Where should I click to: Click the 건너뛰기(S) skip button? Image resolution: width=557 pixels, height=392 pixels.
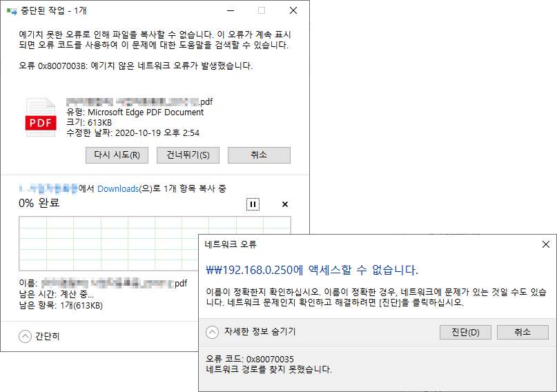pyautogui.click(x=188, y=155)
